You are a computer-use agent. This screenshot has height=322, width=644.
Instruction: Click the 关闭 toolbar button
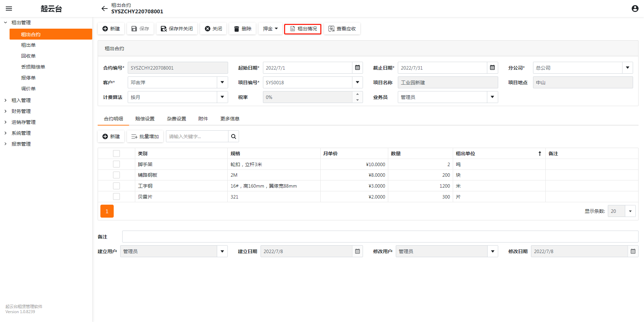pos(213,29)
